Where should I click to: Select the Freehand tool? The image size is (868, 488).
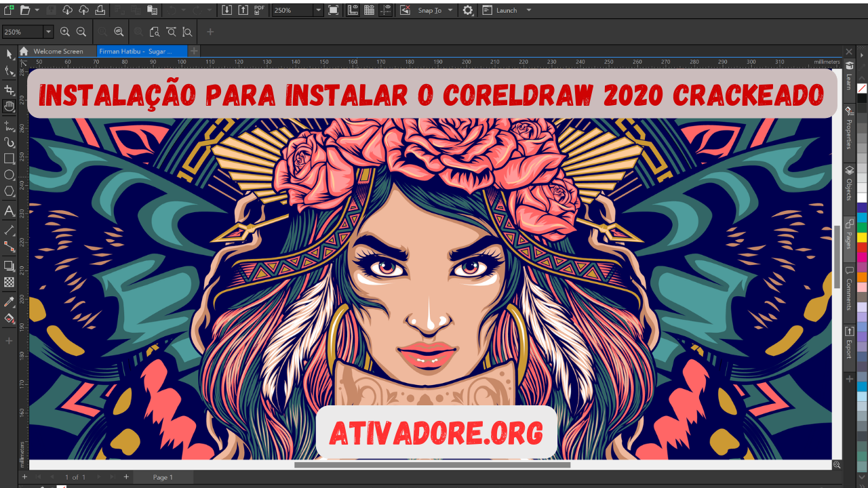tap(9, 125)
